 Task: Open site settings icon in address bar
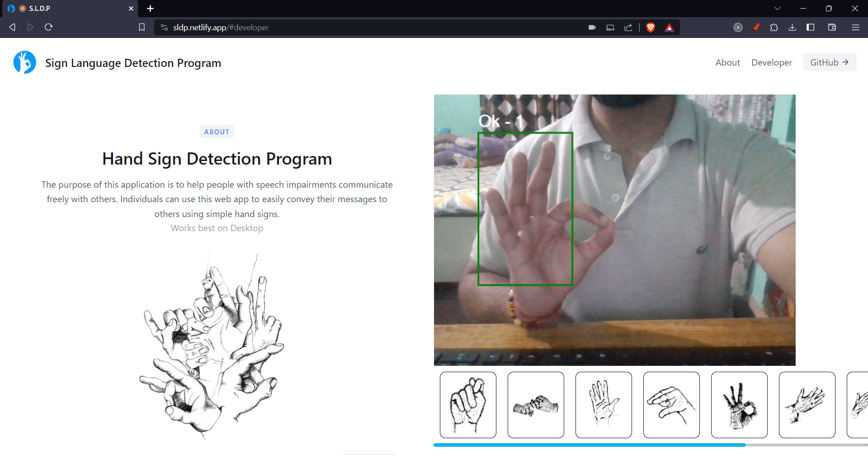[x=164, y=28]
